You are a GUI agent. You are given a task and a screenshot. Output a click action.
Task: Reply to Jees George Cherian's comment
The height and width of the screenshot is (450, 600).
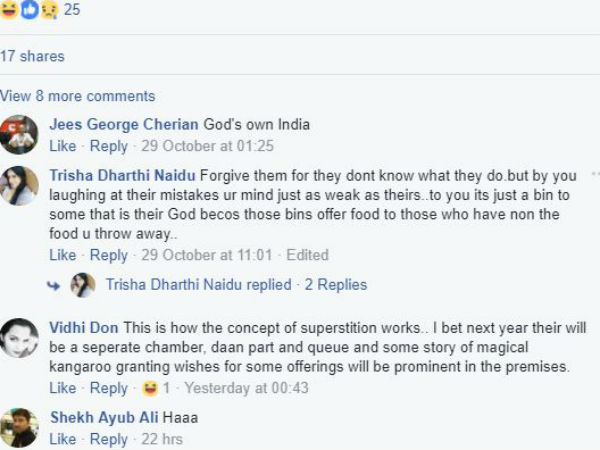tap(109, 146)
